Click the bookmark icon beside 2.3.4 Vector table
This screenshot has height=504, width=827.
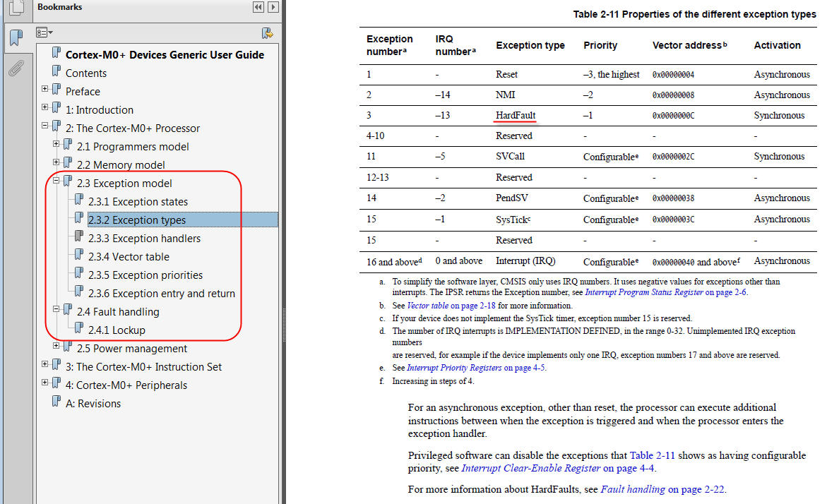[x=79, y=255]
